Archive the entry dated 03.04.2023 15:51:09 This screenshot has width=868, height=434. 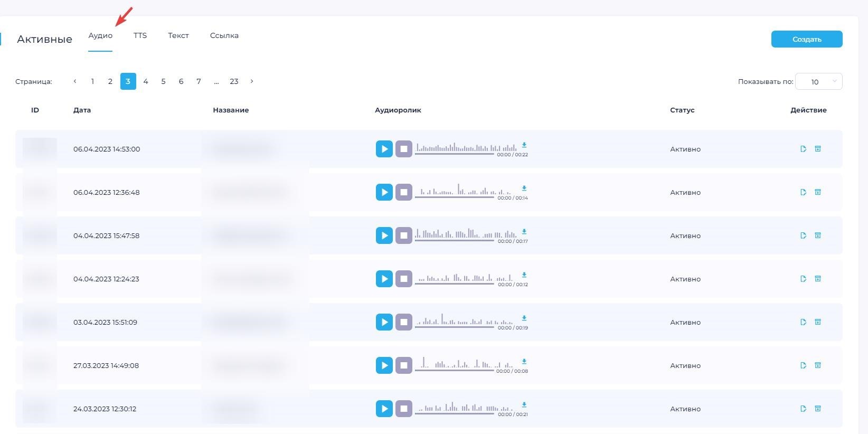(818, 322)
